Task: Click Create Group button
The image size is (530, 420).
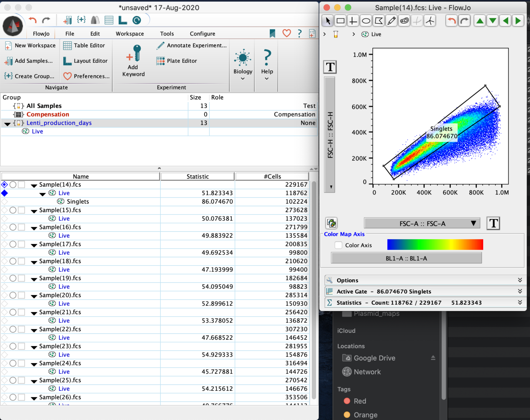Action: [30, 76]
